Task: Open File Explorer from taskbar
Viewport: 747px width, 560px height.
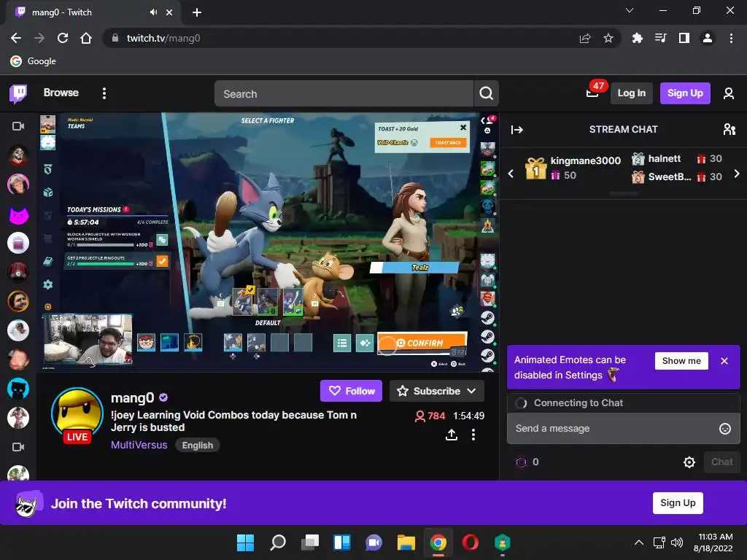Action: [406, 542]
